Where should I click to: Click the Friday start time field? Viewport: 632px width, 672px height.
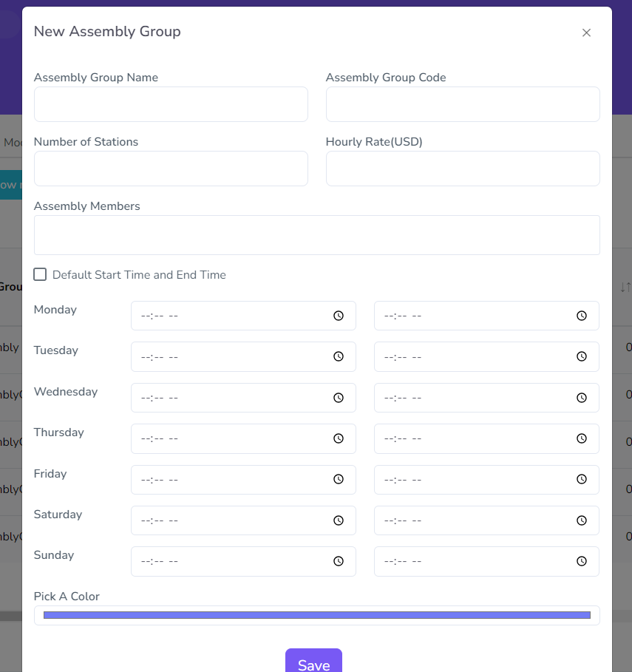(229, 479)
